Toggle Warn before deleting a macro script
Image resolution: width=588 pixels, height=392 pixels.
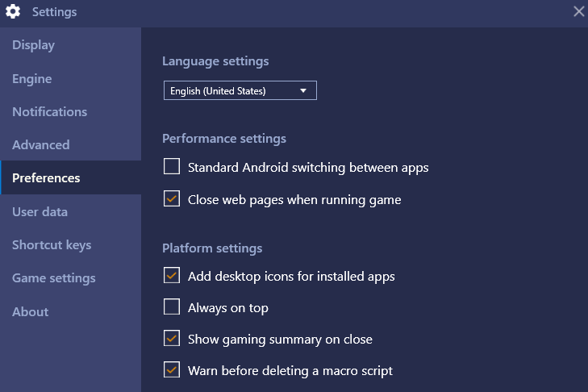click(x=172, y=370)
